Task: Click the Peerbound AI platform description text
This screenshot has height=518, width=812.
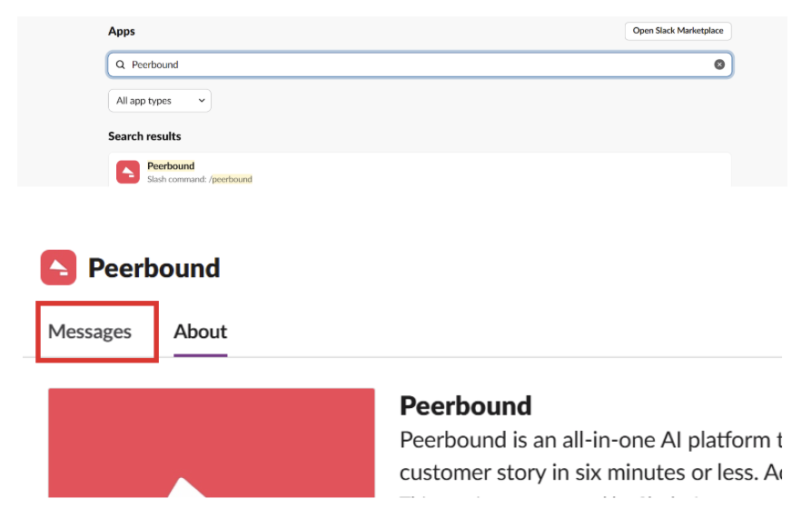Action: [590, 456]
